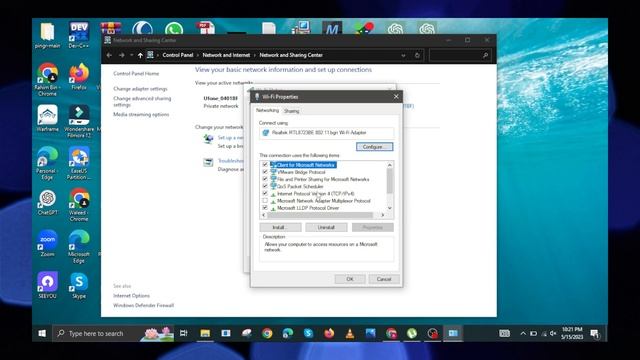The width and height of the screenshot is (640, 360).
Task: Launch EaseUS Partition desktop shortcut
Action: [79, 163]
